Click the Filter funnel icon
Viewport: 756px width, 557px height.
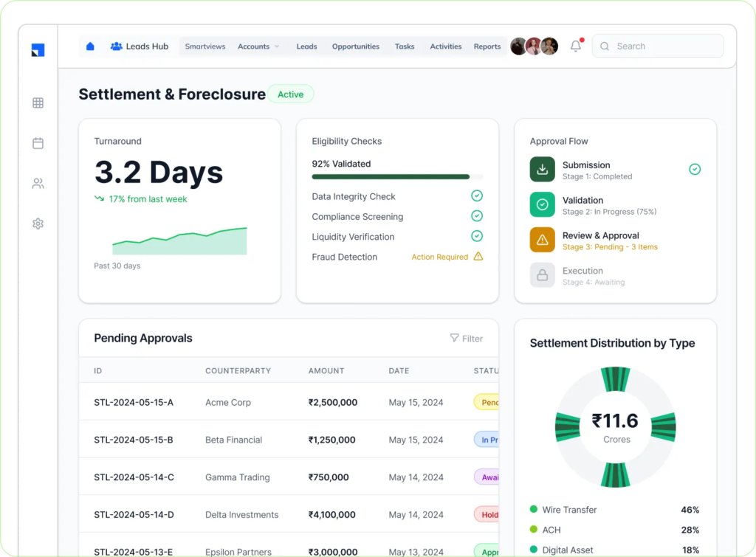(454, 338)
